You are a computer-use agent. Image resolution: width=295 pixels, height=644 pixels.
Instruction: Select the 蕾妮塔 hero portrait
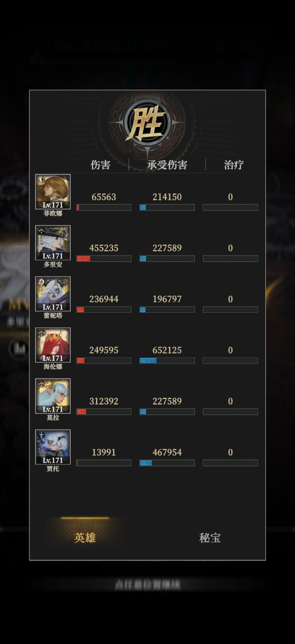coord(53,294)
